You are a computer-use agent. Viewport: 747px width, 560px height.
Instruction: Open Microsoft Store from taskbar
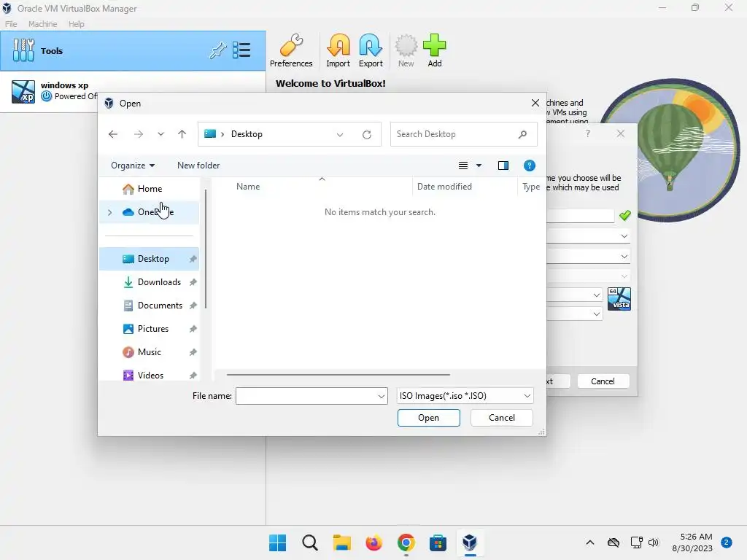(438, 542)
